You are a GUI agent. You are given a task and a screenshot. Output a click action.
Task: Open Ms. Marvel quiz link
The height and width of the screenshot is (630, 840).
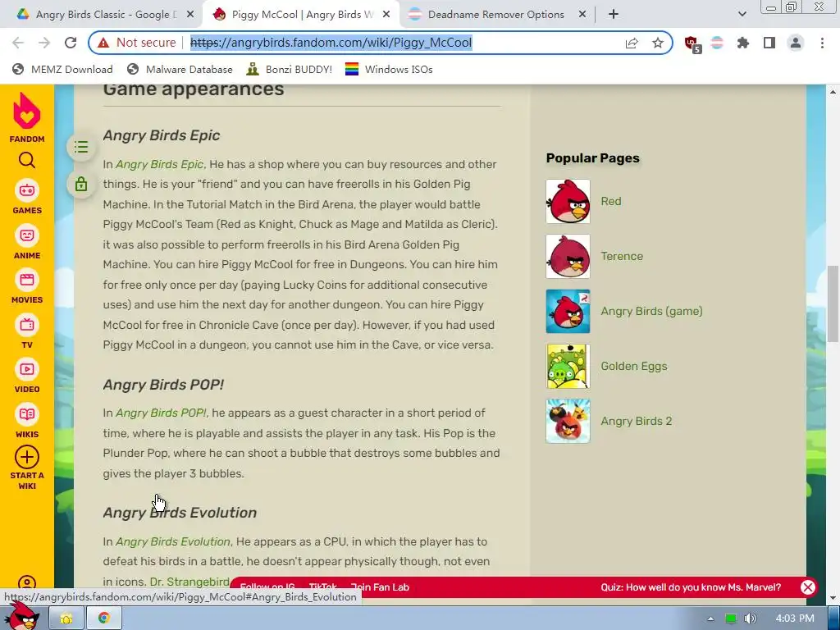pos(691,587)
